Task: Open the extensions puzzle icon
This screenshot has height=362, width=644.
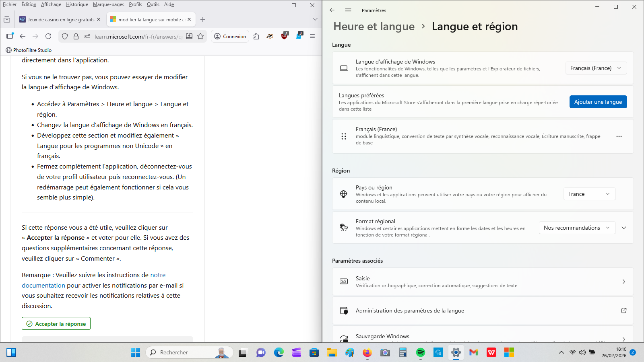Action: 256,36
